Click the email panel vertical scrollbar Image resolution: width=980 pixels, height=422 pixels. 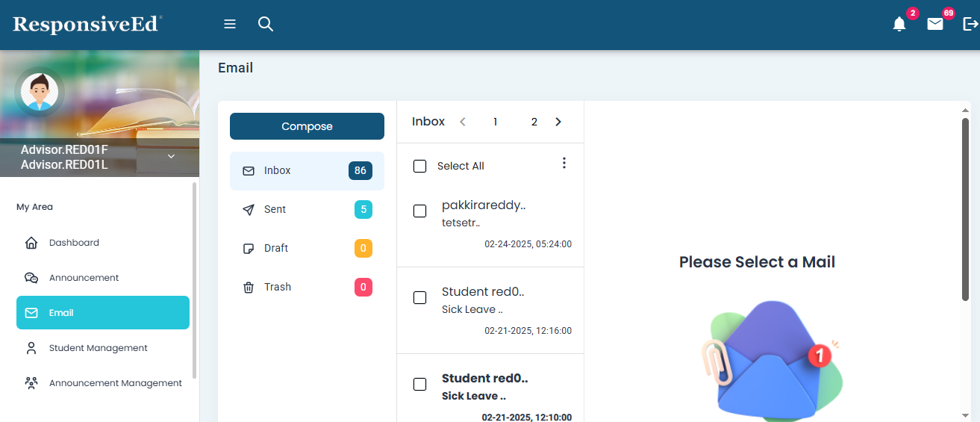click(x=965, y=209)
